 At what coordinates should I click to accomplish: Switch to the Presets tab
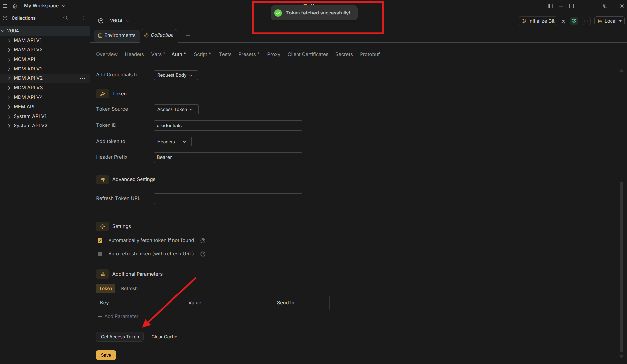coord(249,54)
